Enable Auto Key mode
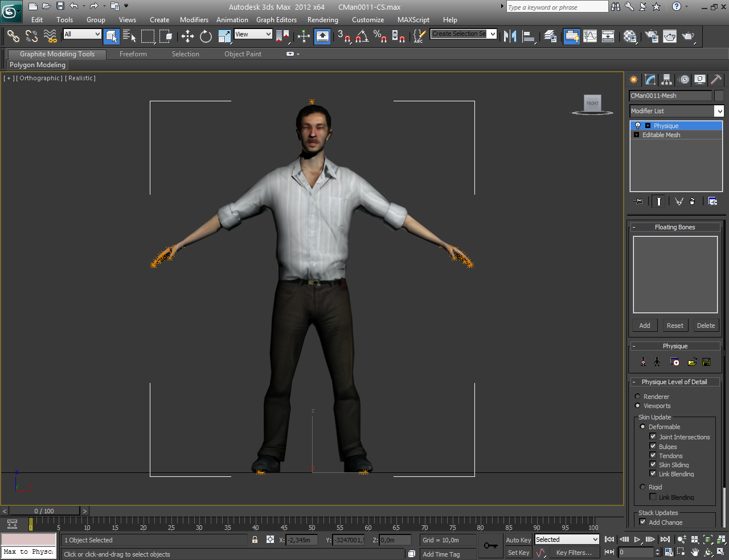The image size is (729, 560). [x=518, y=540]
